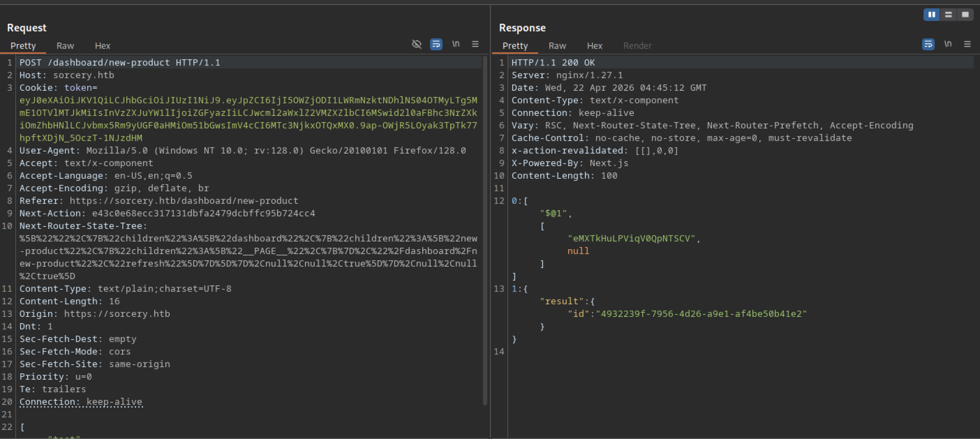Image resolution: width=980 pixels, height=439 pixels.
Task: Click the Next-Action header value line
Action: (203, 213)
